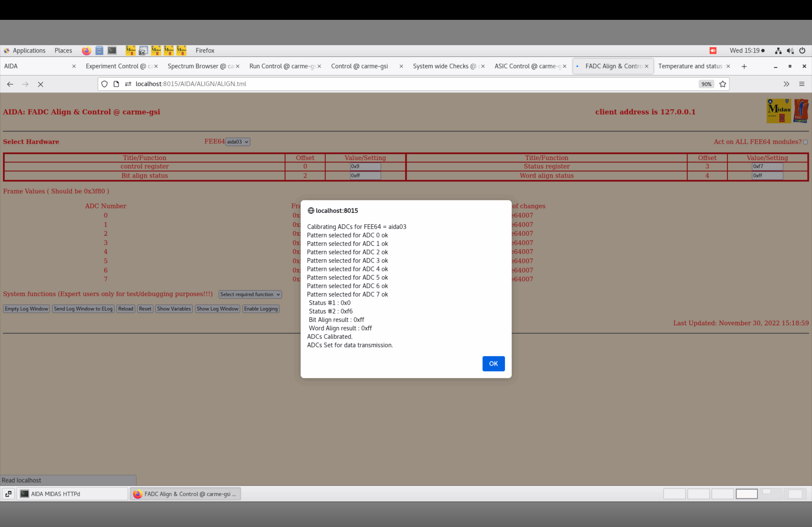The height and width of the screenshot is (527, 812).
Task: Click the Firefox launcher in top panel
Action: coord(86,50)
